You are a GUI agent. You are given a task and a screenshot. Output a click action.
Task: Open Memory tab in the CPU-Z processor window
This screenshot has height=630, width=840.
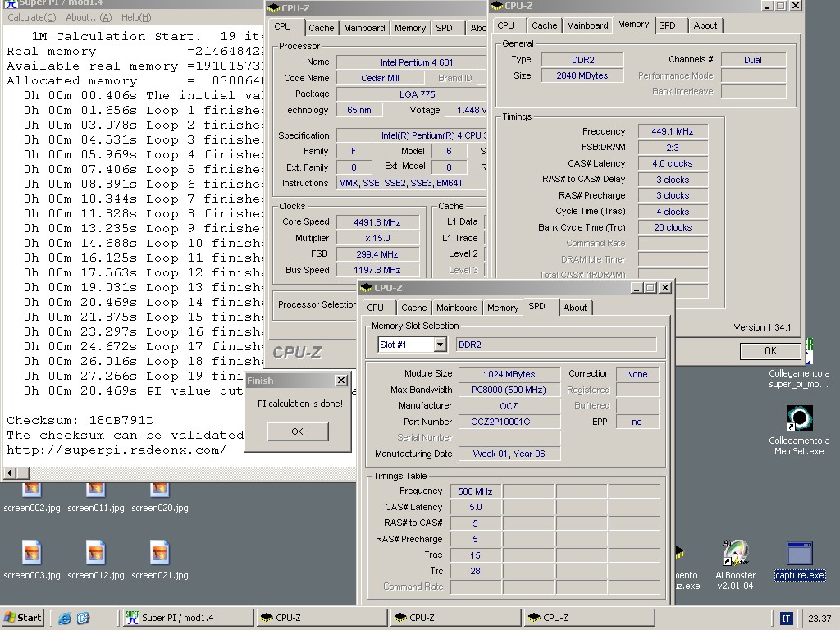click(x=410, y=28)
